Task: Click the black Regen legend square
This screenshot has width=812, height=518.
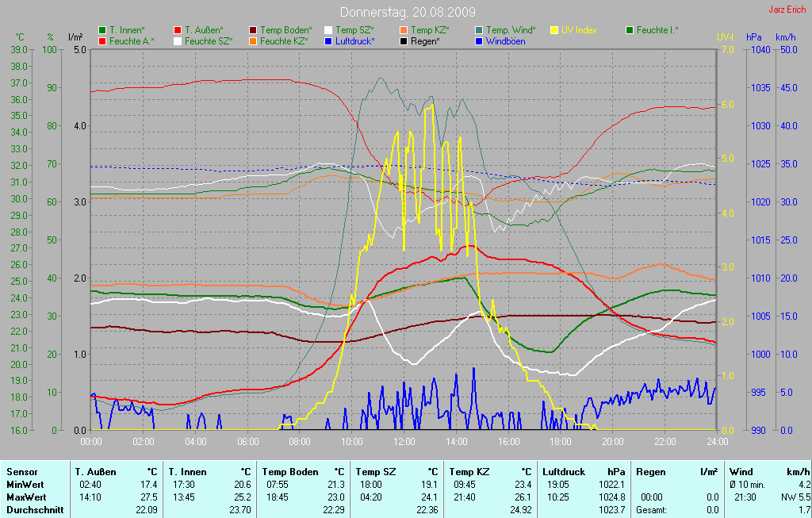Action: click(404, 40)
